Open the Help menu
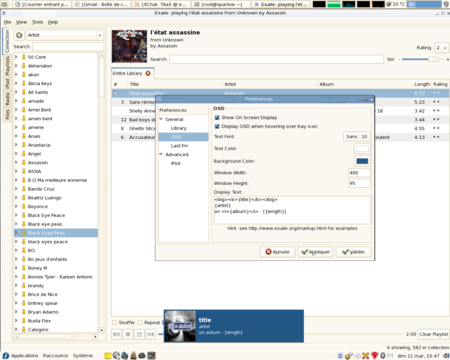This screenshot has width=450, height=360. click(x=53, y=22)
